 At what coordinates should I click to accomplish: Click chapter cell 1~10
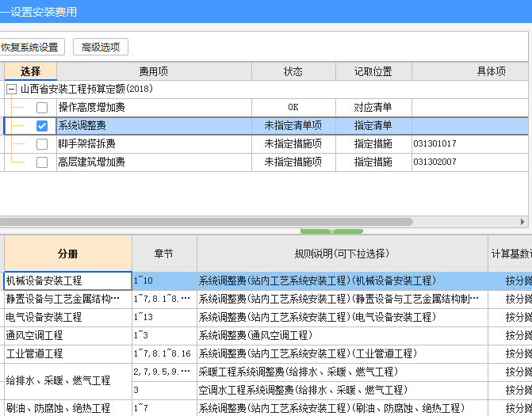click(x=164, y=281)
